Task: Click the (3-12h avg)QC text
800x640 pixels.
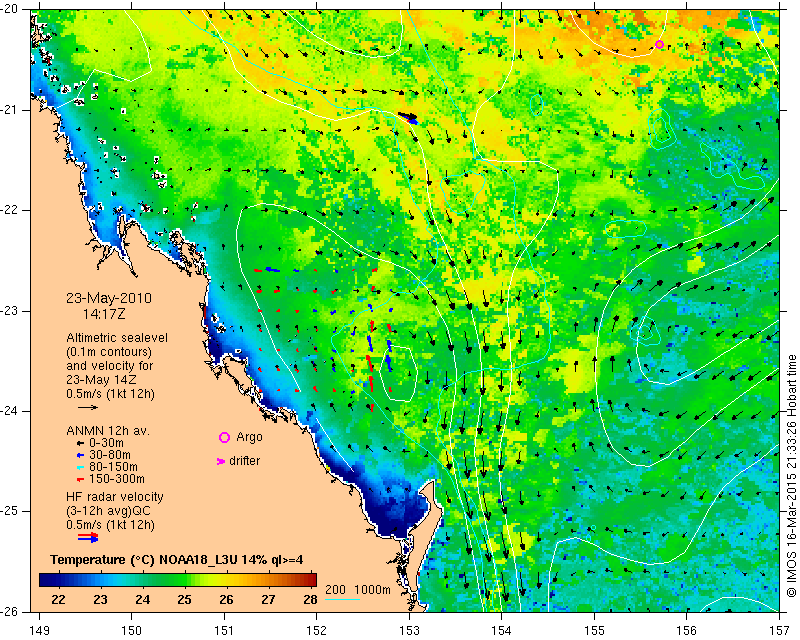Action: point(108,511)
